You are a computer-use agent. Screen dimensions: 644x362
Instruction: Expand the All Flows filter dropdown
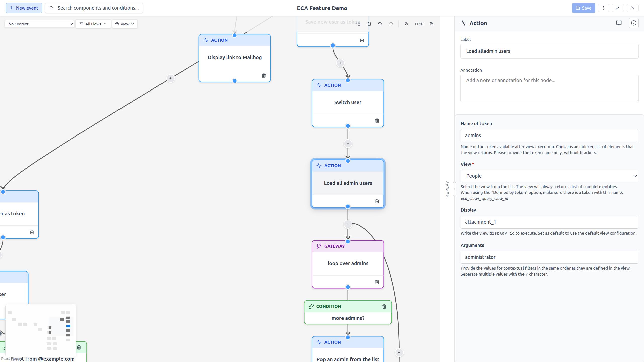[93, 24]
